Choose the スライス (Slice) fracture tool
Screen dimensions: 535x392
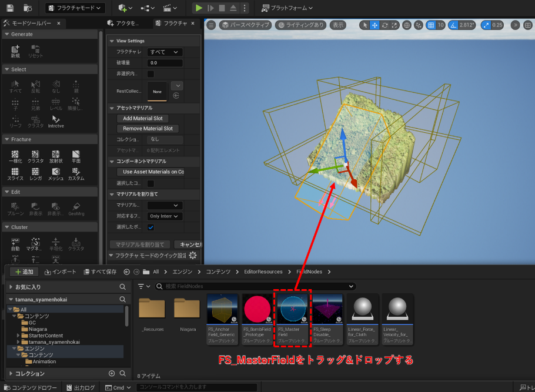(15, 174)
